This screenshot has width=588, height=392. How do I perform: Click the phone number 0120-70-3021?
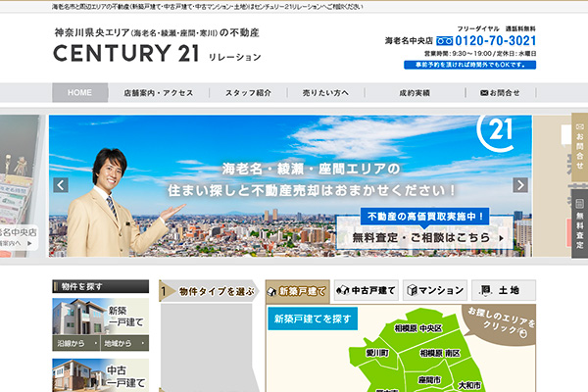click(x=495, y=41)
